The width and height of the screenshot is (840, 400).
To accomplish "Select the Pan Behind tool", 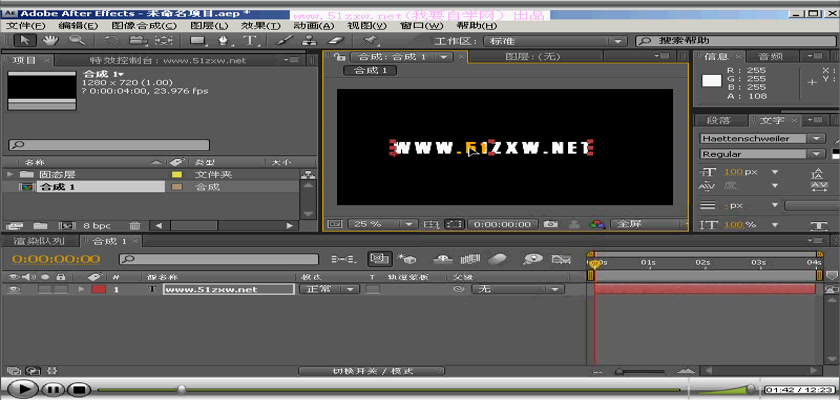I will [164, 40].
